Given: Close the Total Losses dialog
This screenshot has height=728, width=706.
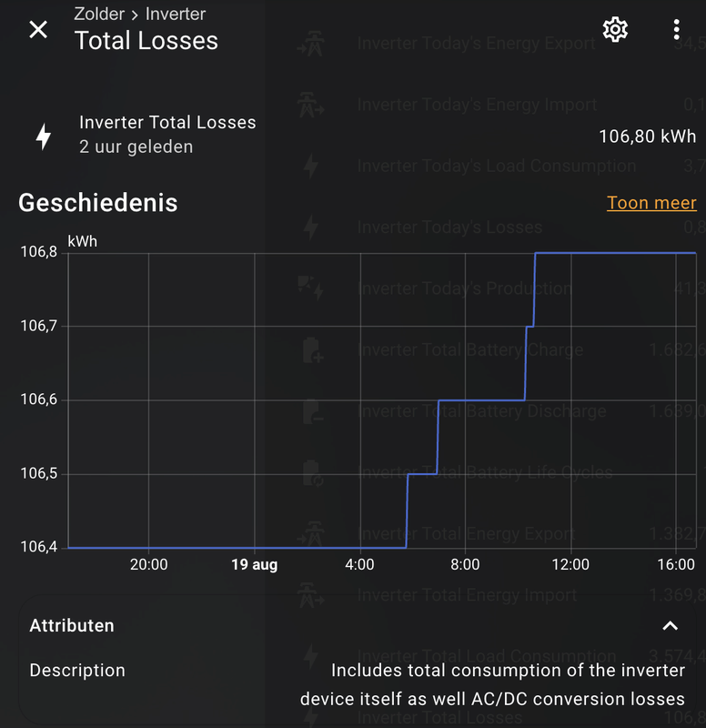Looking at the screenshot, I should [38, 29].
